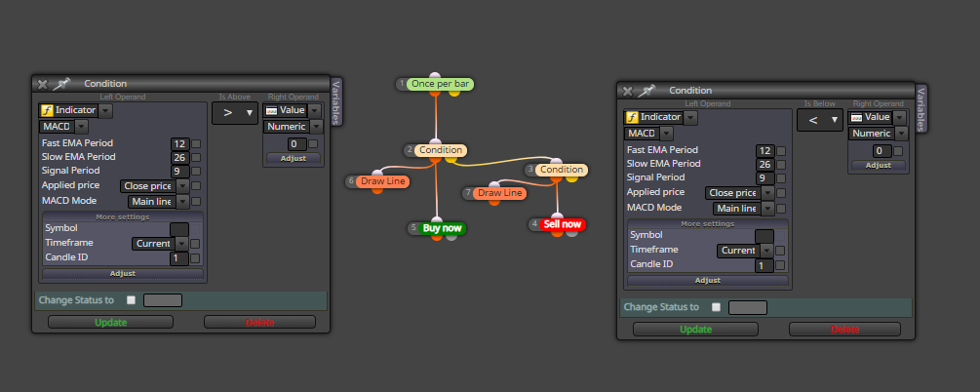Click Update button in right panel
This screenshot has height=392, width=980.
coord(695,330)
